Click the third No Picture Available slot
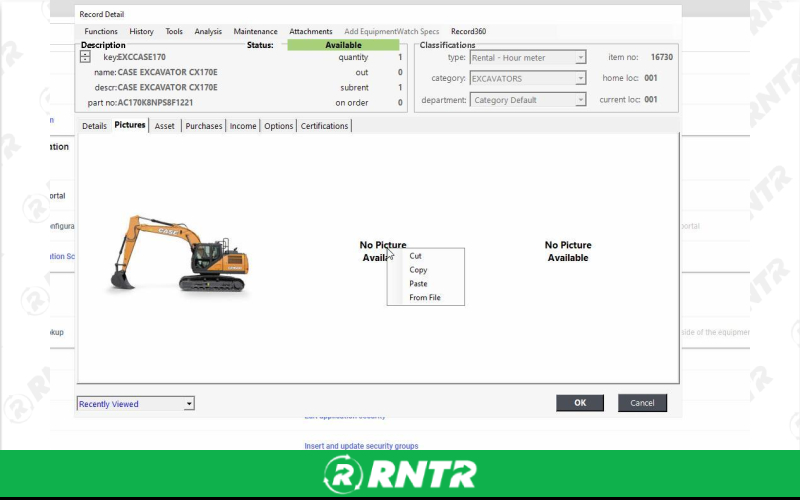The image size is (800, 500). [568, 251]
